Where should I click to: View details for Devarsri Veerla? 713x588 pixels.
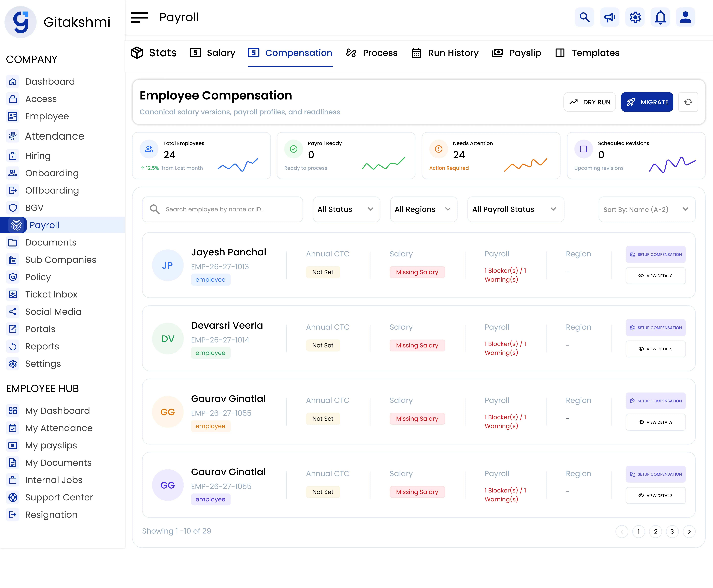click(x=656, y=349)
